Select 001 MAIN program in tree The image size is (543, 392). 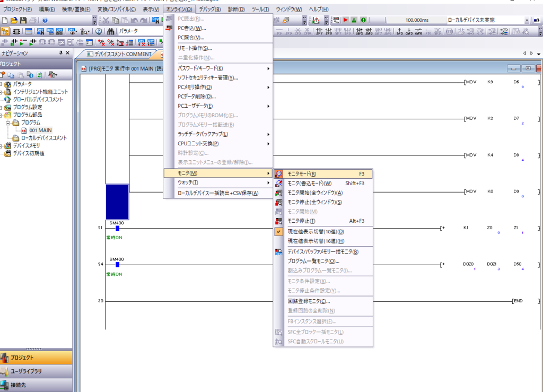pos(40,130)
